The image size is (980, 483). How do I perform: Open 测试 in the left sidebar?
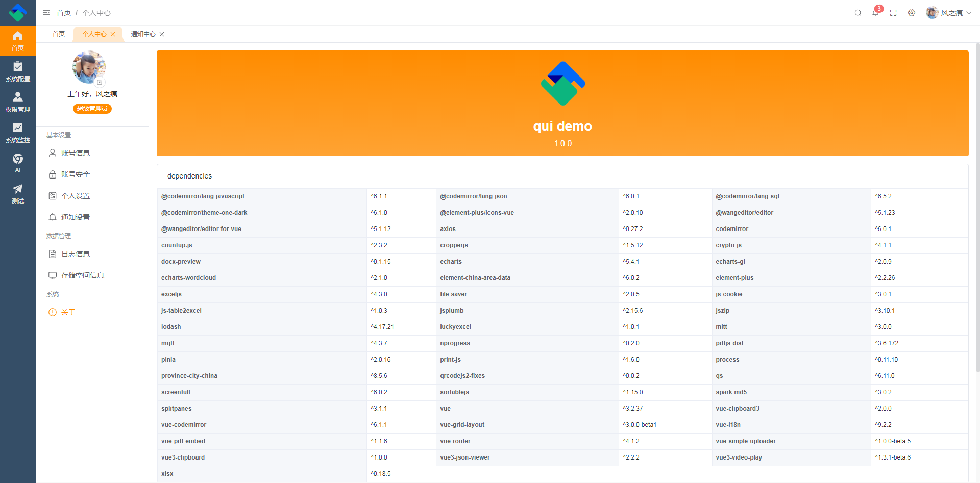(18, 194)
